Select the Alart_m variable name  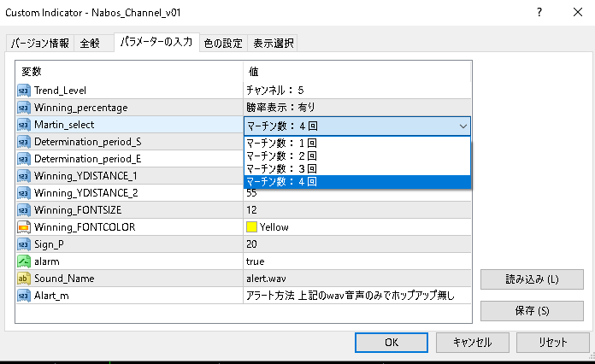[51, 296]
